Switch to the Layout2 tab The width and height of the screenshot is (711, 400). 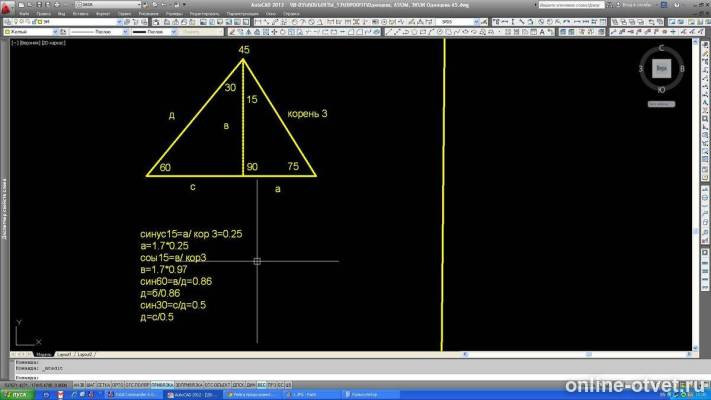pyautogui.click(x=85, y=354)
